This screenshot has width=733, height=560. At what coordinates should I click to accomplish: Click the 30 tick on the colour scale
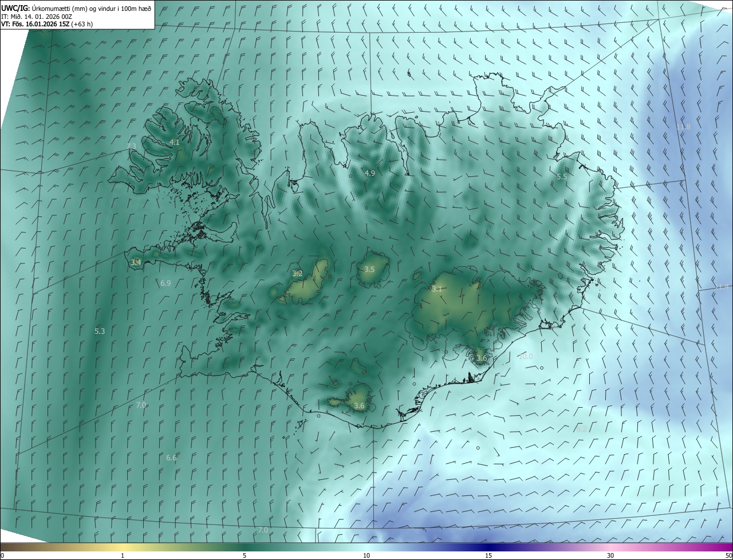point(610,555)
